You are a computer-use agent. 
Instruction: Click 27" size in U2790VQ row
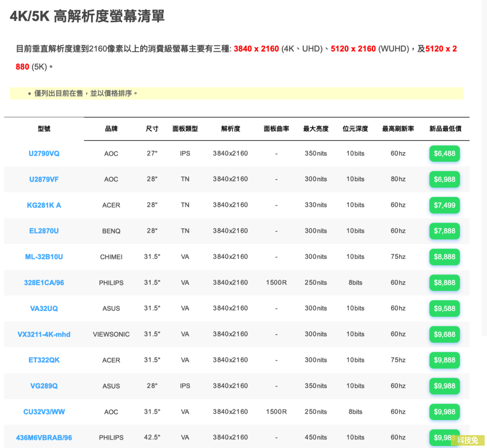pos(152,154)
